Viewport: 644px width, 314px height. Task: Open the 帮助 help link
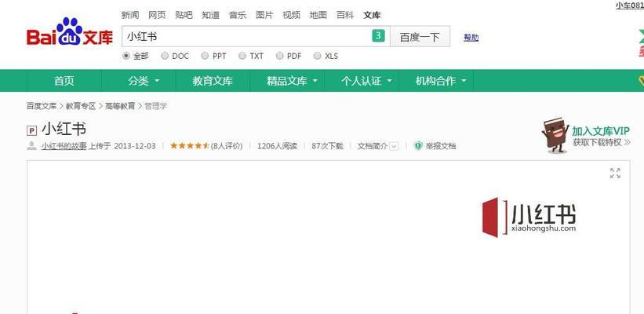(471, 38)
